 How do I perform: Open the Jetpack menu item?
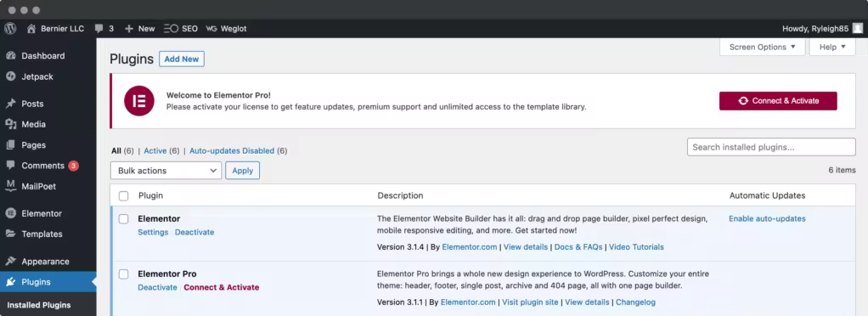pyautogui.click(x=37, y=76)
